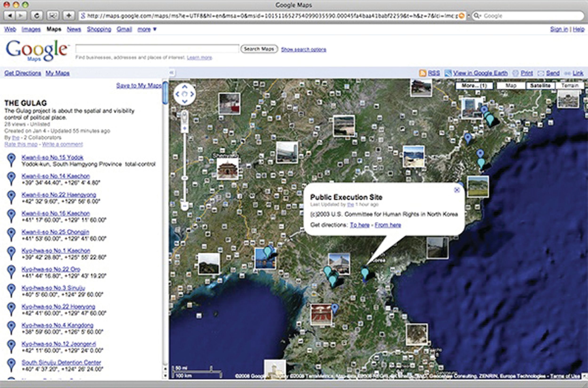Click View in Google Earth link
Image resolution: width=588 pixels, height=388 pixels.
pyautogui.click(x=480, y=73)
